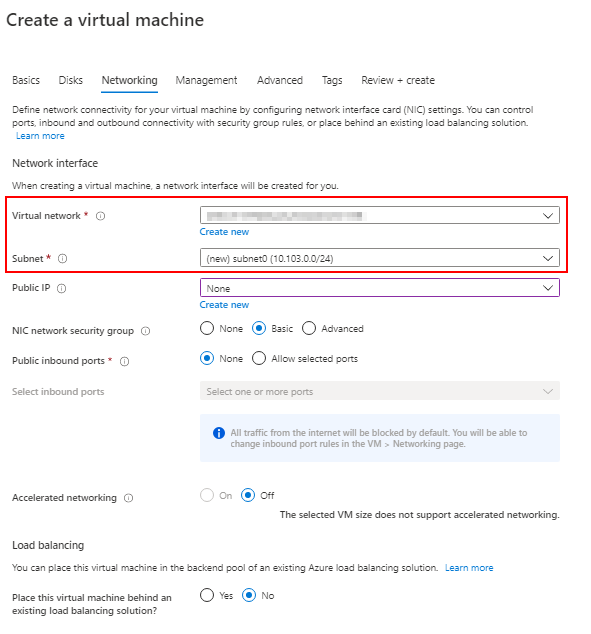The height and width of the screenshot is (634, 591).
Task: Click the Public inbound ports info icon
Action: 125,361
